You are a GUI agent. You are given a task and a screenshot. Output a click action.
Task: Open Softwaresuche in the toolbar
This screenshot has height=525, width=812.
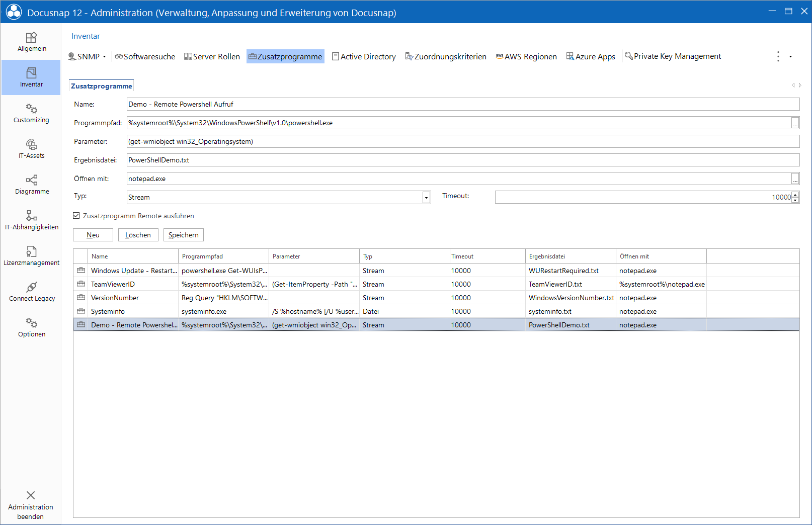pos(145,56)
